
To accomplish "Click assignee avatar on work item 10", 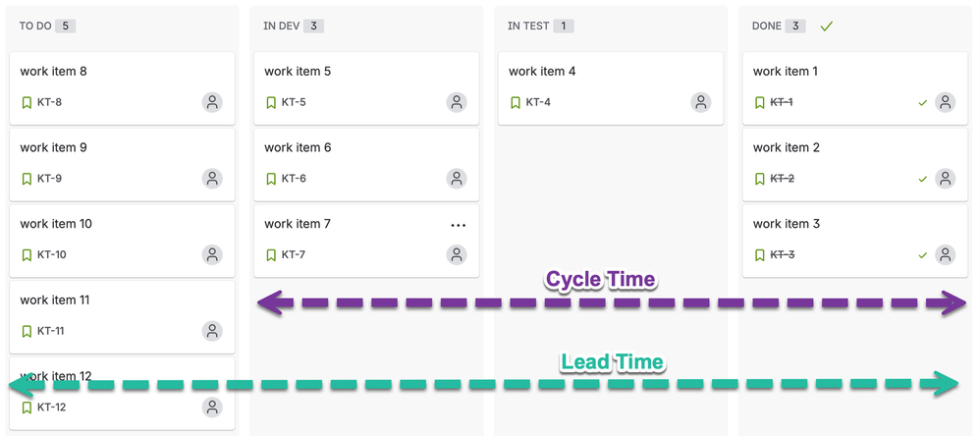I will pyautogui.click(x=212, y=254).
